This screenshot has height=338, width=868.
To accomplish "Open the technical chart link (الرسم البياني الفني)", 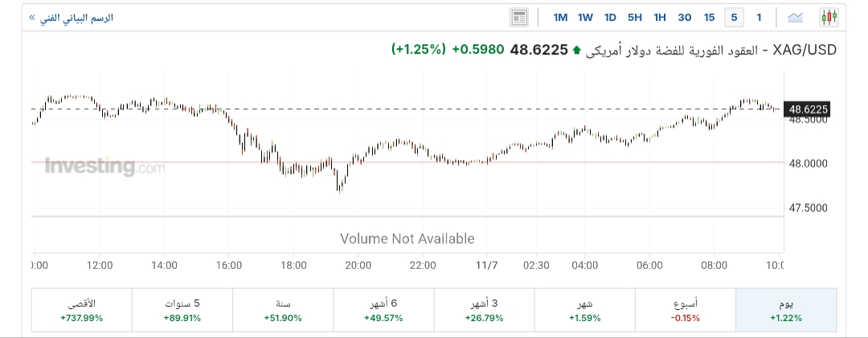I will click(71, 17).
